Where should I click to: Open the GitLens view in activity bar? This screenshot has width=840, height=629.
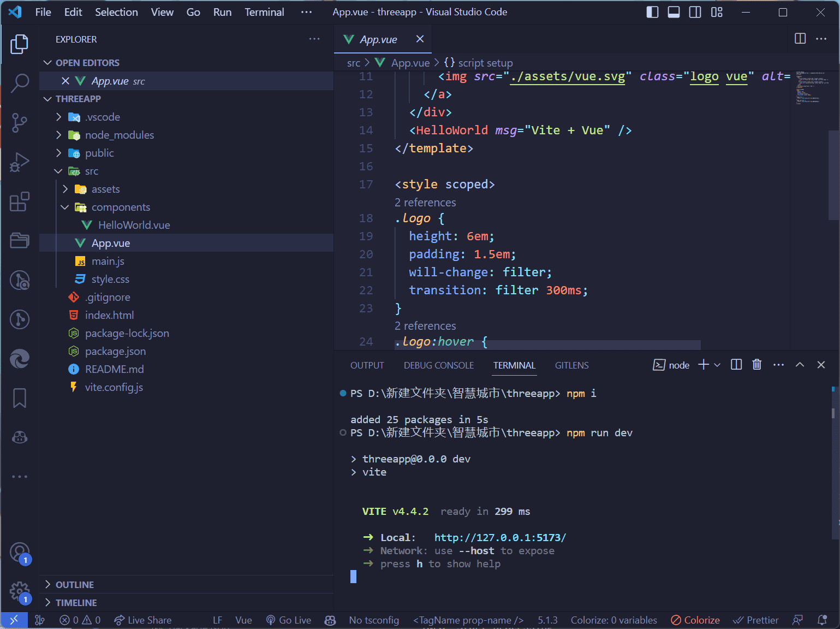pyautogui.click(x=20, y=319)
